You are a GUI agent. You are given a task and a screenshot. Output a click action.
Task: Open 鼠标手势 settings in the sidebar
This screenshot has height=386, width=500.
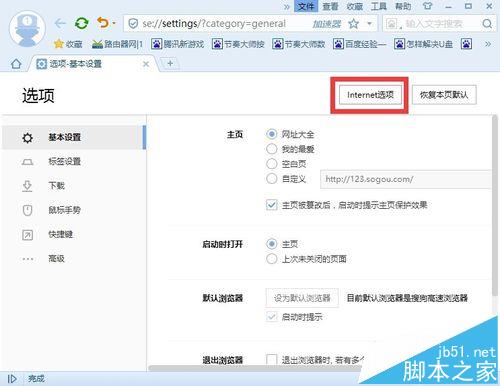pos(74,210)
